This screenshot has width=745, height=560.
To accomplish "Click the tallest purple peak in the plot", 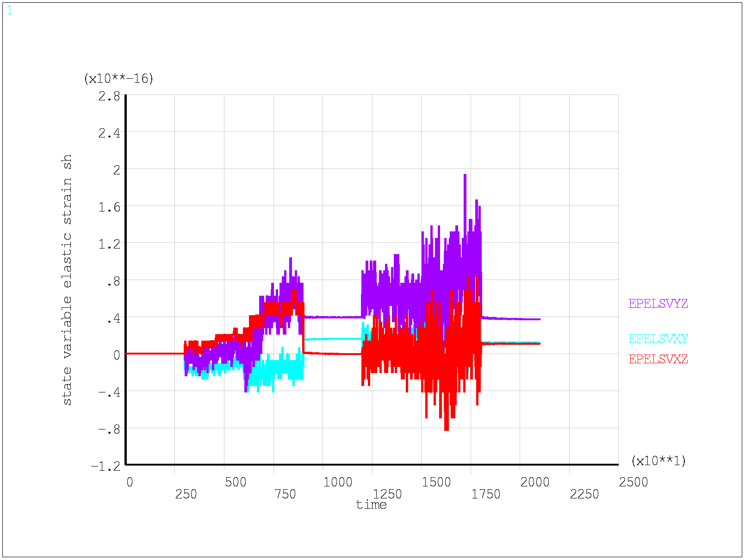I will 465,176.
